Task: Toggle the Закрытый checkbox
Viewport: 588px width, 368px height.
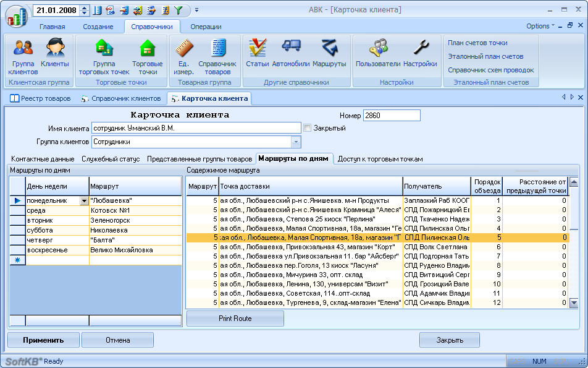Action: pos(308,128)
